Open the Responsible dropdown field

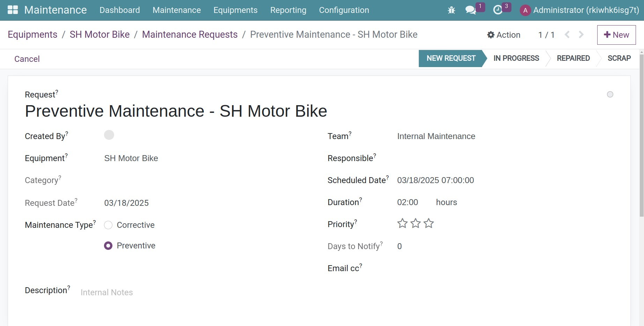(x=505, y=158)
